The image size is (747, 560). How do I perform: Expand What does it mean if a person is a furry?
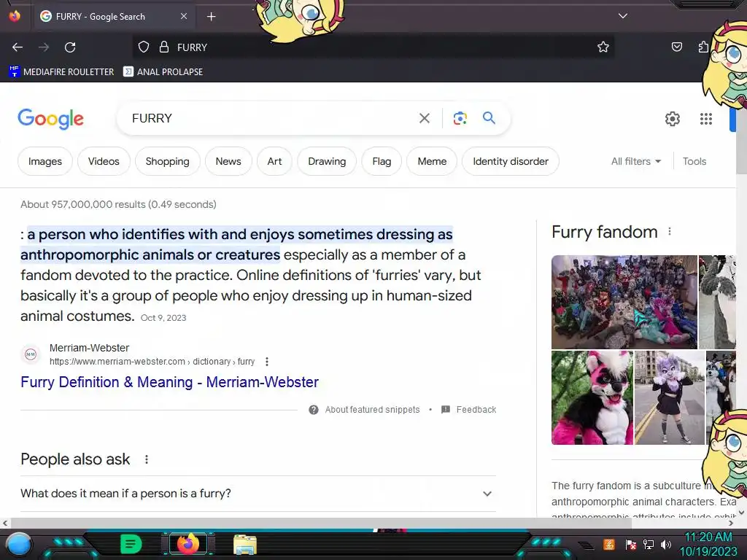258,494
